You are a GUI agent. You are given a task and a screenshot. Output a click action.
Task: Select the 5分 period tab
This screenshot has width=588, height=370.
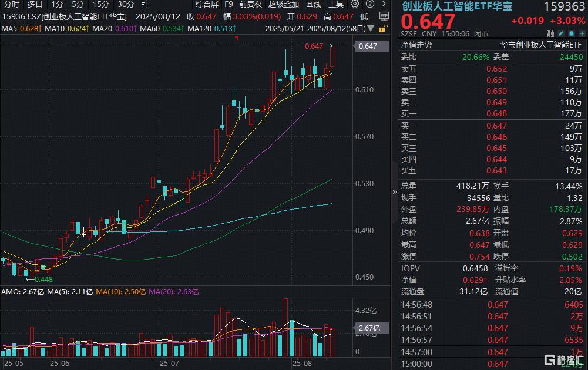click(x=78, y=5)
